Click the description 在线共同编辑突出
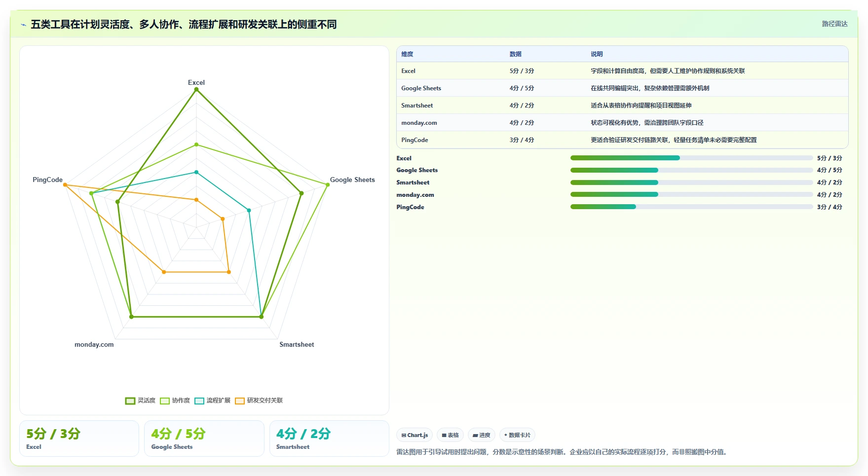This screenshot has width=868, height=476. point(650,88)
